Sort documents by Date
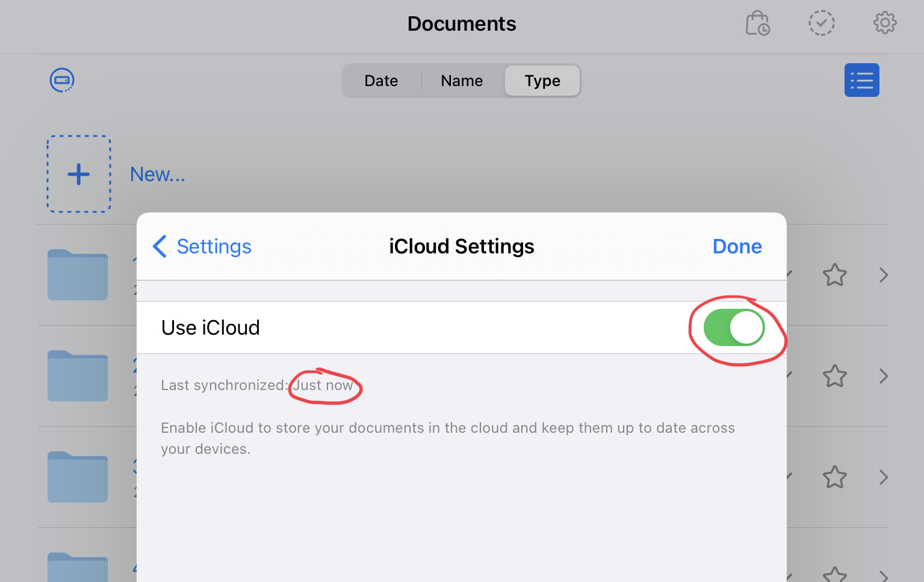Viewport: 924px width, 582px height. (381, 81)
